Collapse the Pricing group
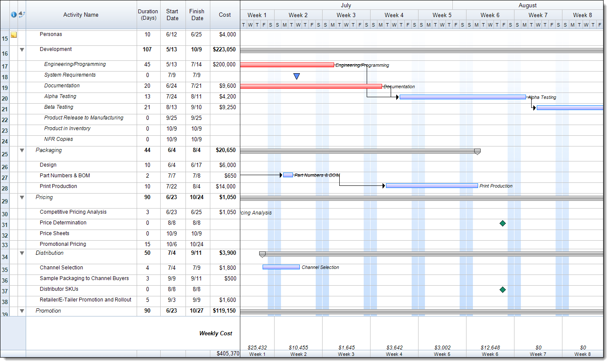 coord(22,197)
